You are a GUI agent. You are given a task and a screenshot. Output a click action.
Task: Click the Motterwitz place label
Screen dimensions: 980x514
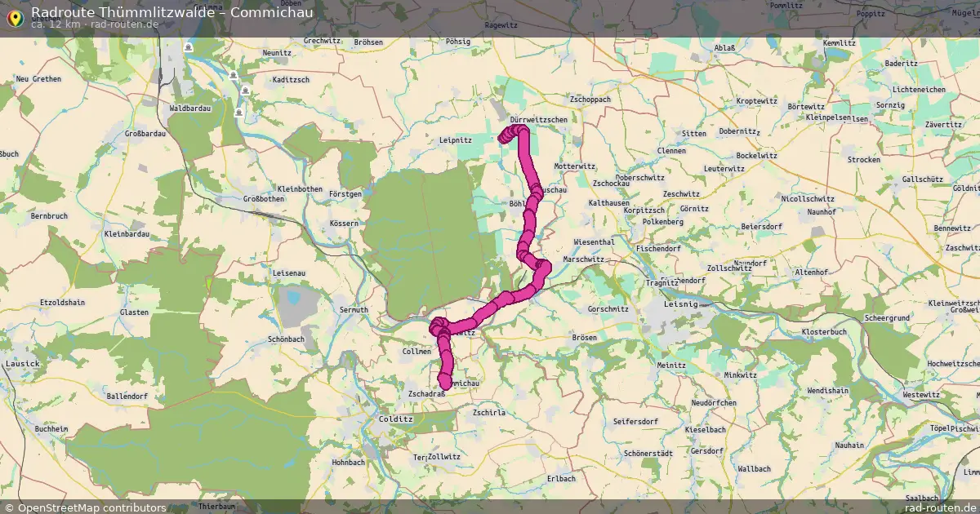click(x=574, y=166)
